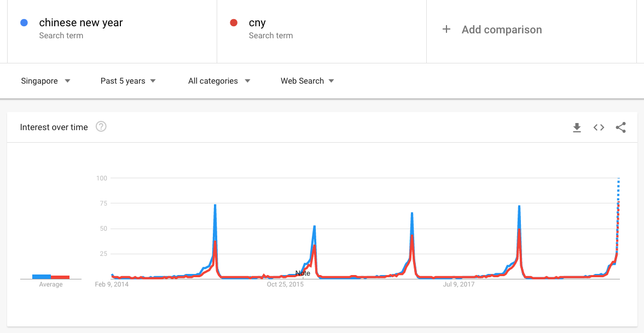The width and height of the screenshot is (644, 333).
Task: Click the Note marker on the chart
Action: [x=303, y=273]
